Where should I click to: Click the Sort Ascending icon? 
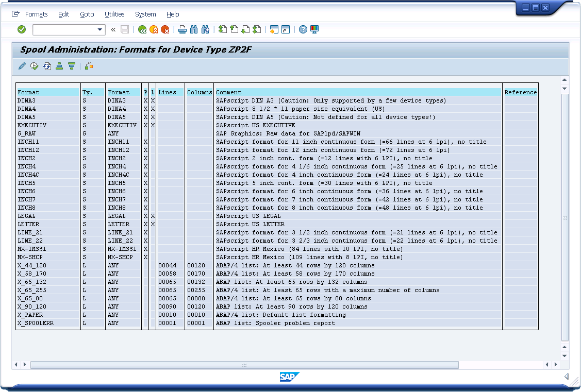click(x=59, y=66)
